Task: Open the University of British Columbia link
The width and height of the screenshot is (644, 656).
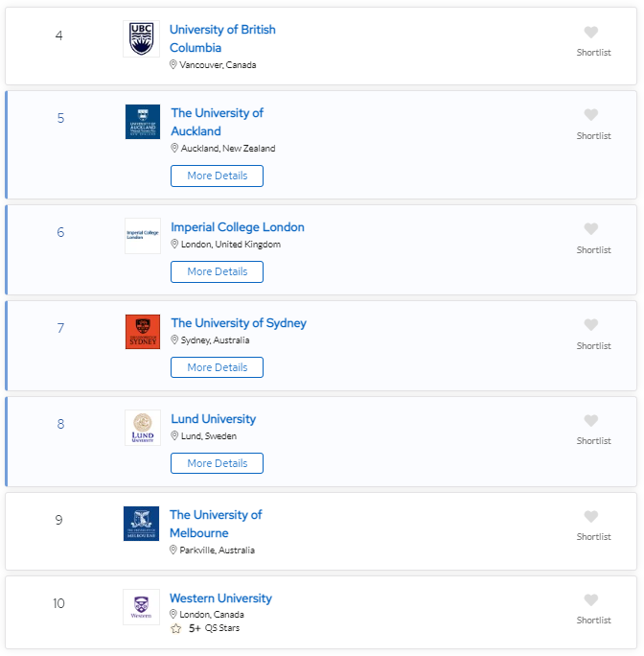Action: click(x=222, y=38)
